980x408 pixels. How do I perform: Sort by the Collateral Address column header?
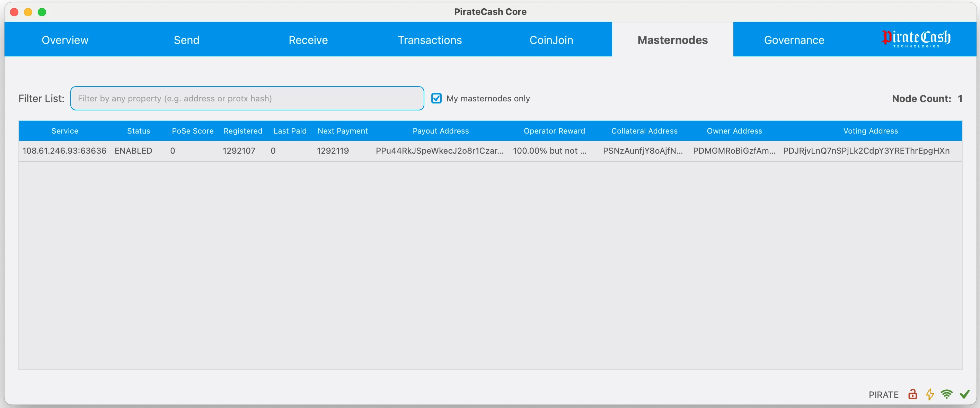pyautogui.click(x=644, y=131)
